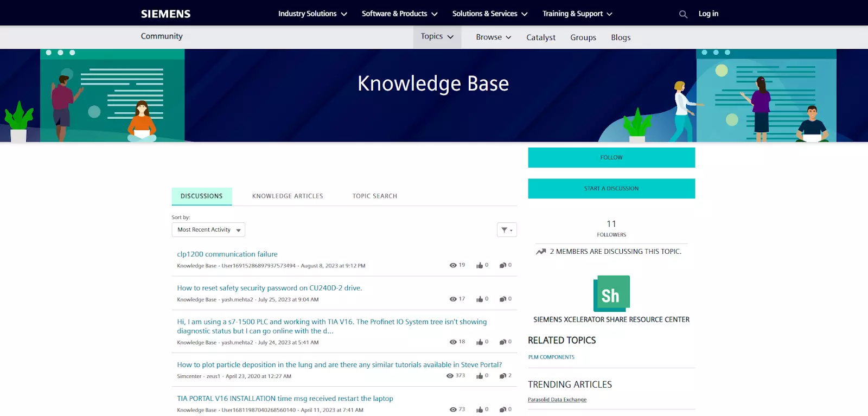Click thumbs-up icon on clp1200 post
This screenshot has height=416, width=868.
tap(480, 265)
